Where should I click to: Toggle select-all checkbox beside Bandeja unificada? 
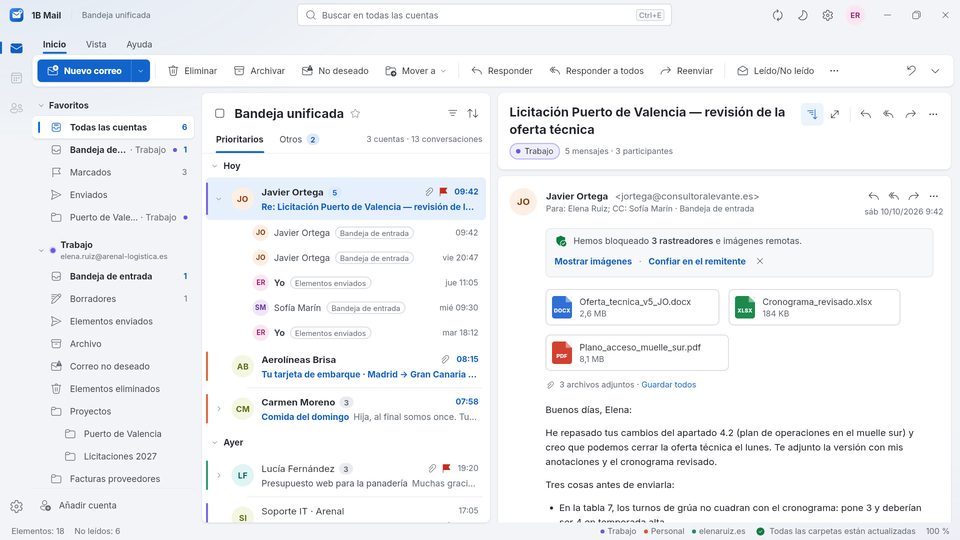point(220,113)
